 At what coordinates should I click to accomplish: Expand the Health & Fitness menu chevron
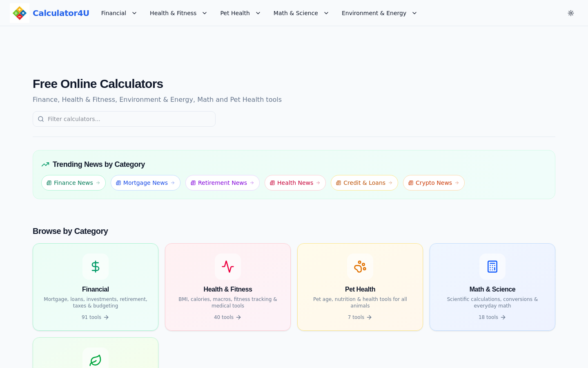(205, 13)
